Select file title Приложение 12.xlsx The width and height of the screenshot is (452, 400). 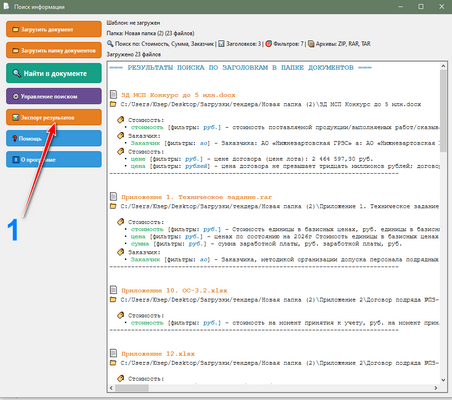pyautogui.click(x=158, y=354)
